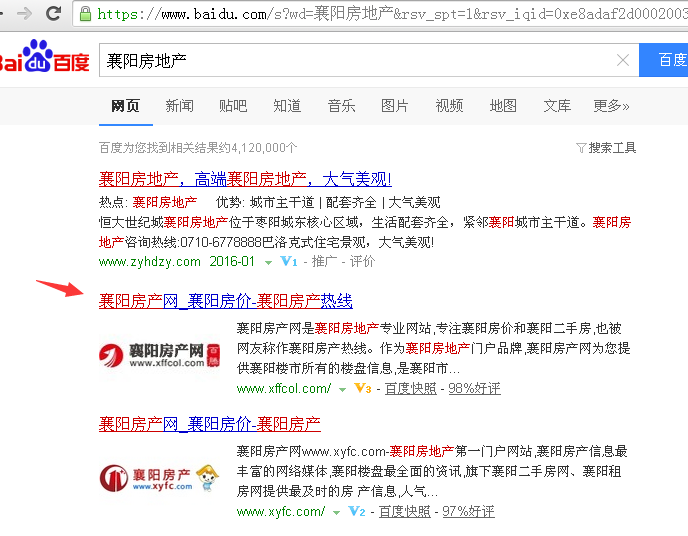688x536 pixels.
Task: Click the 评价 link on the ad result
Action: click(x=362, y=261)
